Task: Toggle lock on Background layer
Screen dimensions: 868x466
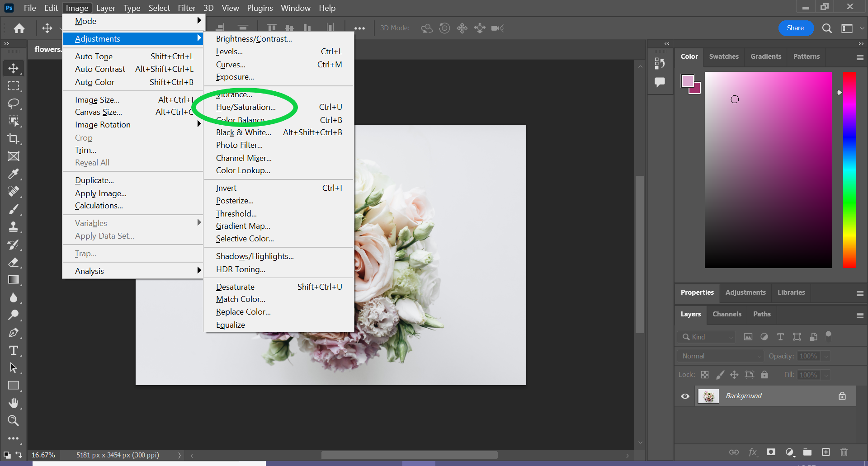Action: click(x=842, y=396)
